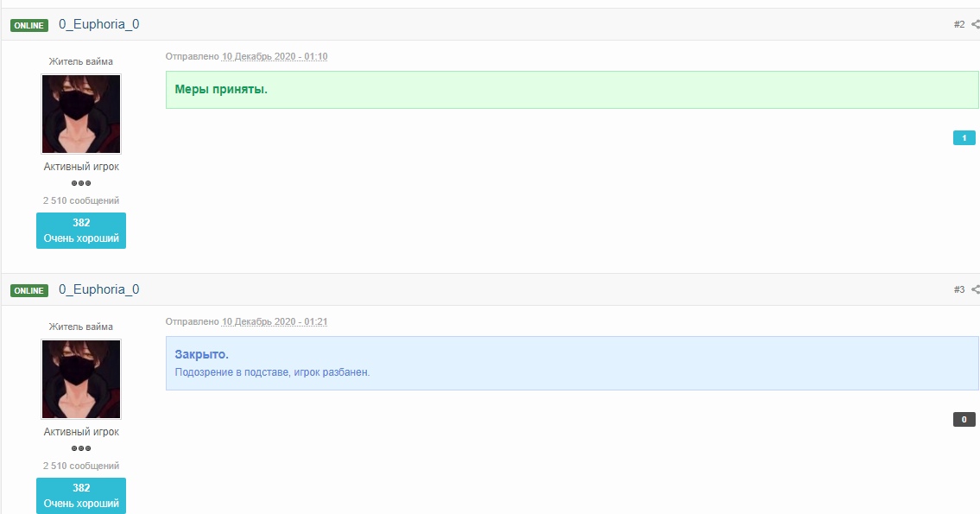The image size is (980, 514).
Task: Click the three rank dots in post #3
Action: 81,448
